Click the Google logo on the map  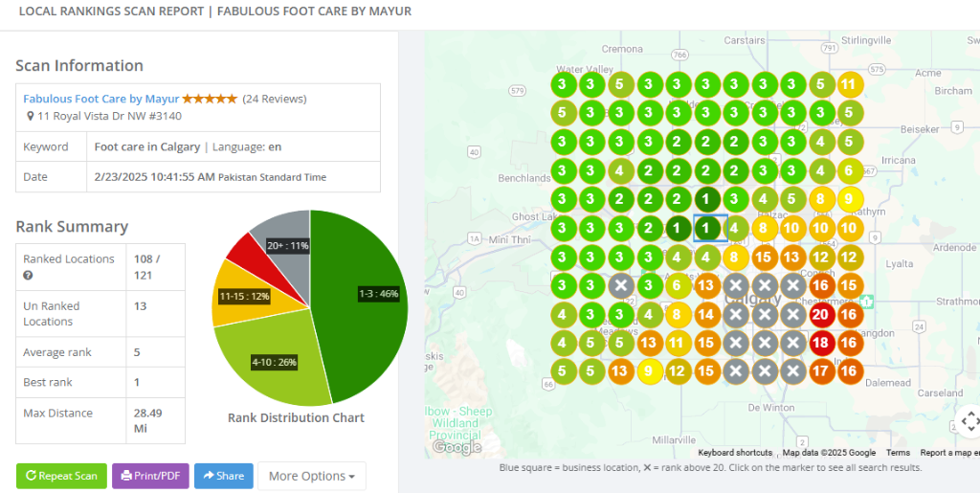pyautogui.click(x=457, y=447)
